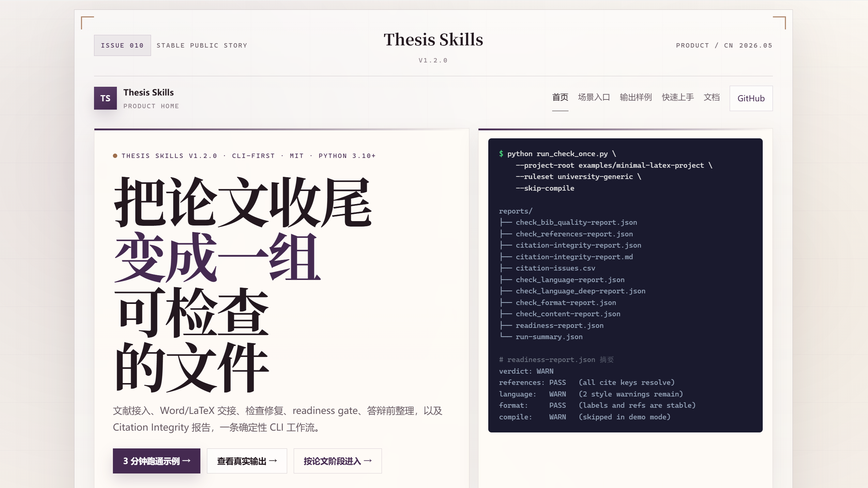Click check_content-report.json entry
This screenshot has width=868, height=488.
[x=568, y=314]
